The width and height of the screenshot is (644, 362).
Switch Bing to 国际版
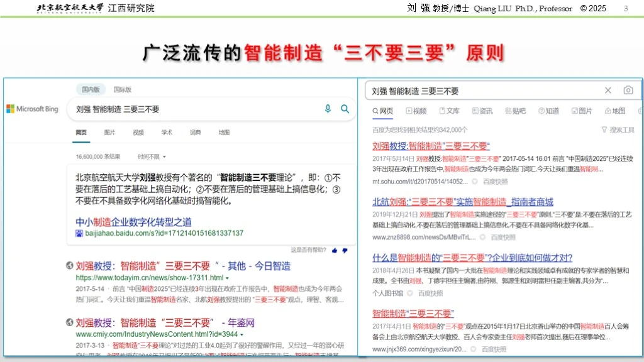click(x=123, y=89)
